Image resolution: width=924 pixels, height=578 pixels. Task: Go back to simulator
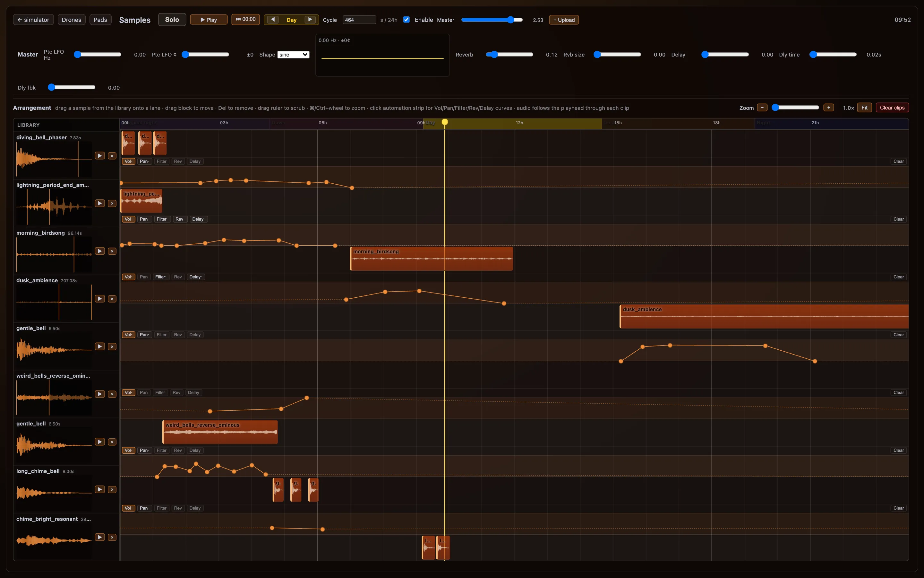(x=33, y=20)
